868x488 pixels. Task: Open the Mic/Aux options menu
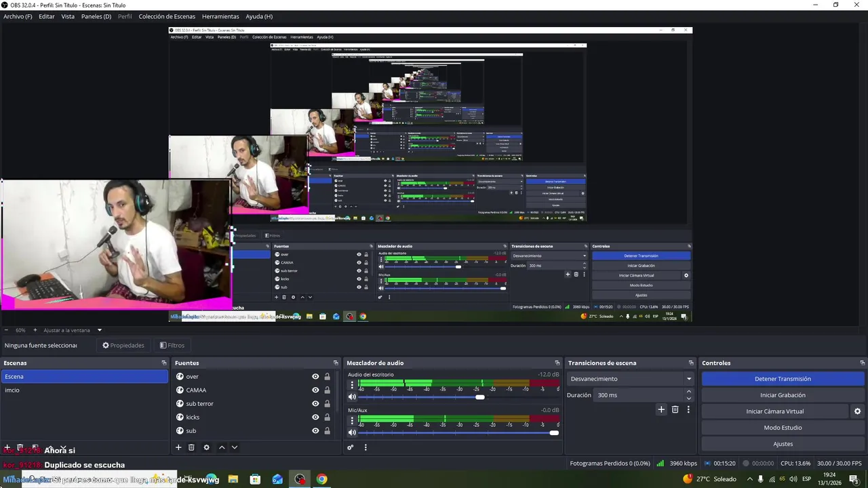[x=351, y=420]
